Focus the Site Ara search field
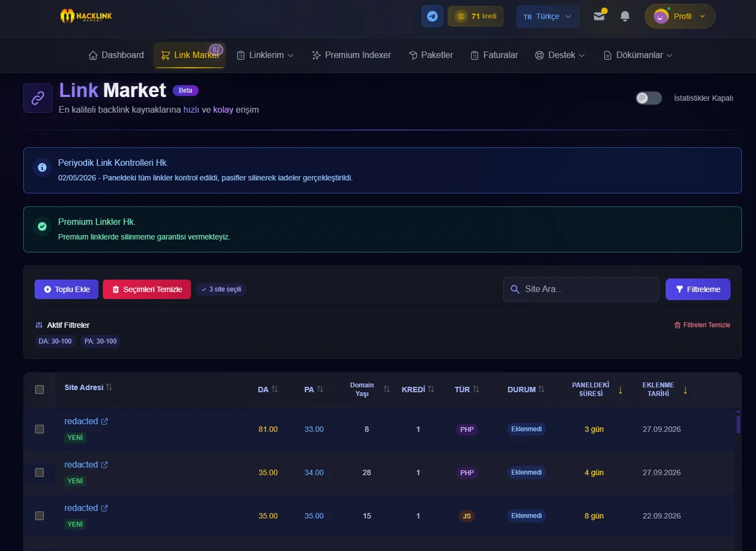The image size is (756, 551). [x=581, y=289]
